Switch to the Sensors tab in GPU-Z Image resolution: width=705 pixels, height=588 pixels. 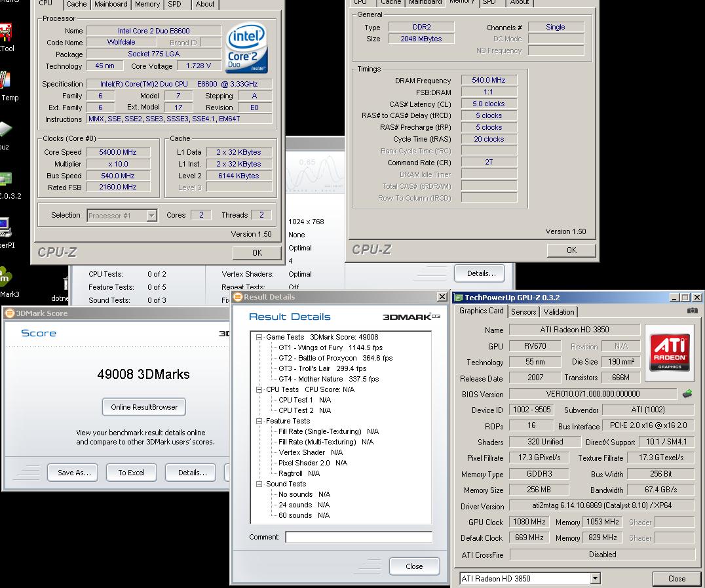[x=524, y=312]
